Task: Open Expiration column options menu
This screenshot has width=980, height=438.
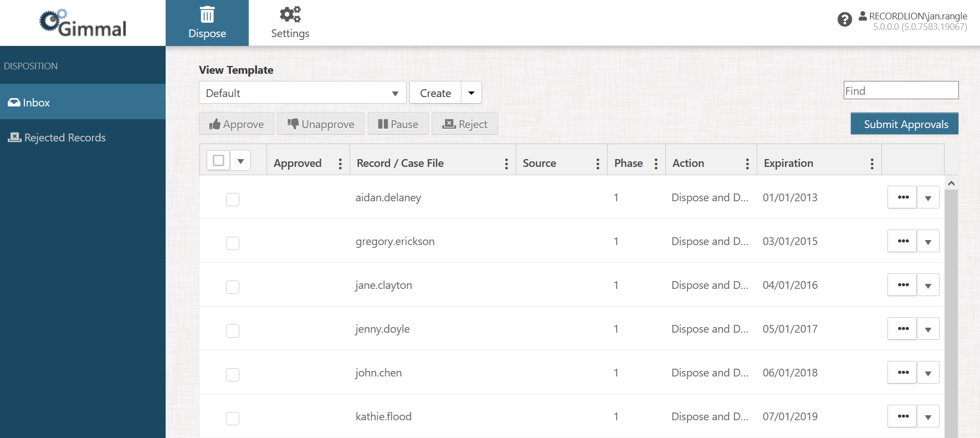Action: click(x=872, y=164)
